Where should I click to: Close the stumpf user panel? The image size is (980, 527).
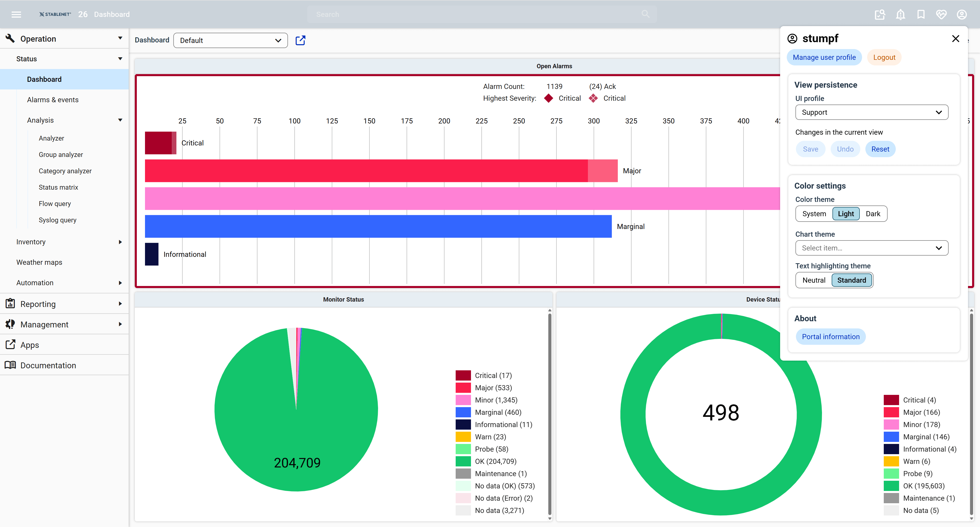coord(955,38)
